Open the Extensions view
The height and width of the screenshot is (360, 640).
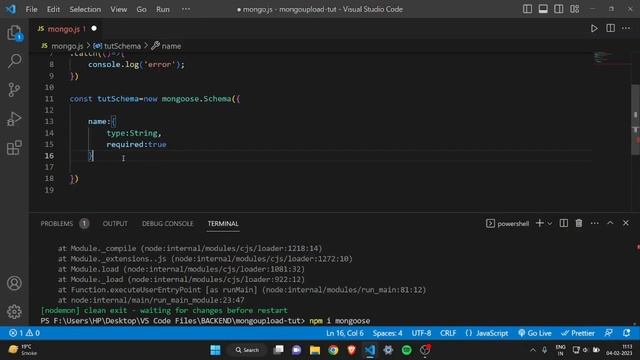[14, 148]
